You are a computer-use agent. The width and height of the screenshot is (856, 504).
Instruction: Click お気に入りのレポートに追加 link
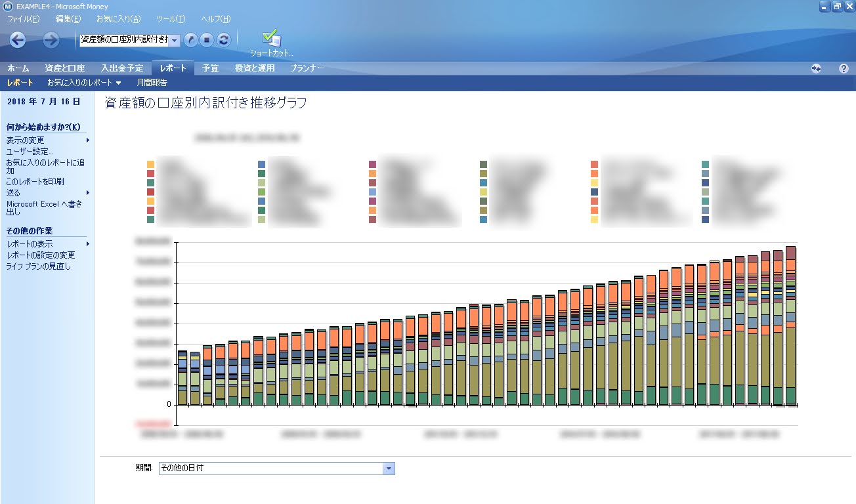click(46, 166)
